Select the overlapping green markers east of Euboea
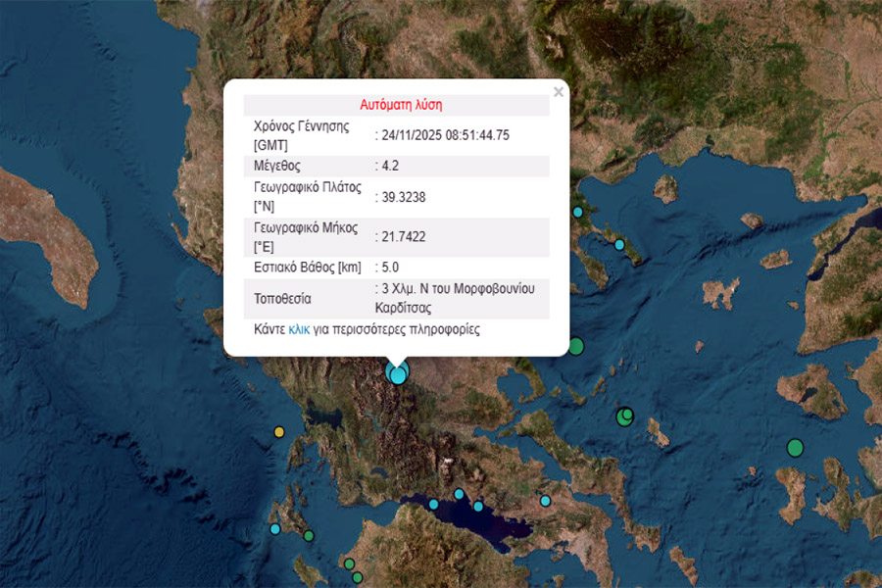This screenshot has width=882, height=588. pos(625,416)
